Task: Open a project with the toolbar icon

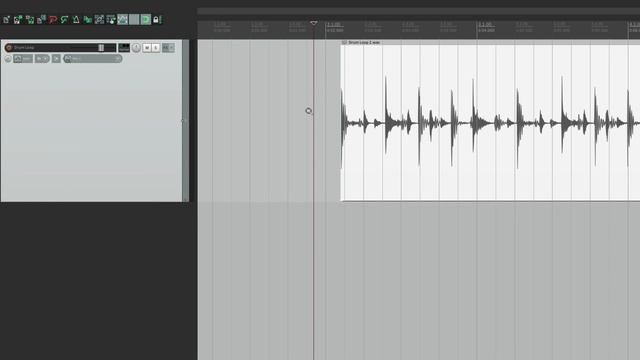Action: pos(18,19)
